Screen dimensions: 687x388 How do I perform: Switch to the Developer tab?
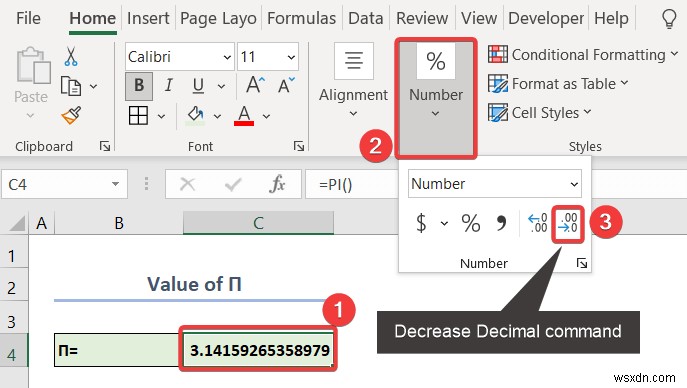(546, 18)
